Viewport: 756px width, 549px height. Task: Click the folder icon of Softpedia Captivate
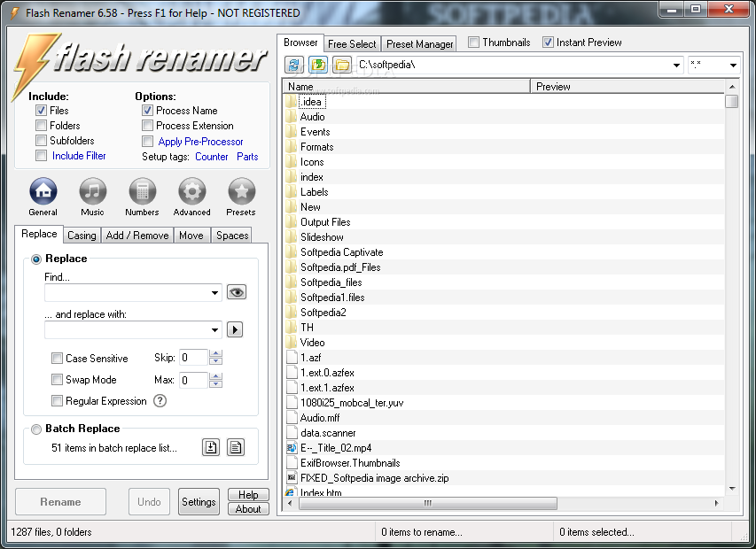coord(291,252)
